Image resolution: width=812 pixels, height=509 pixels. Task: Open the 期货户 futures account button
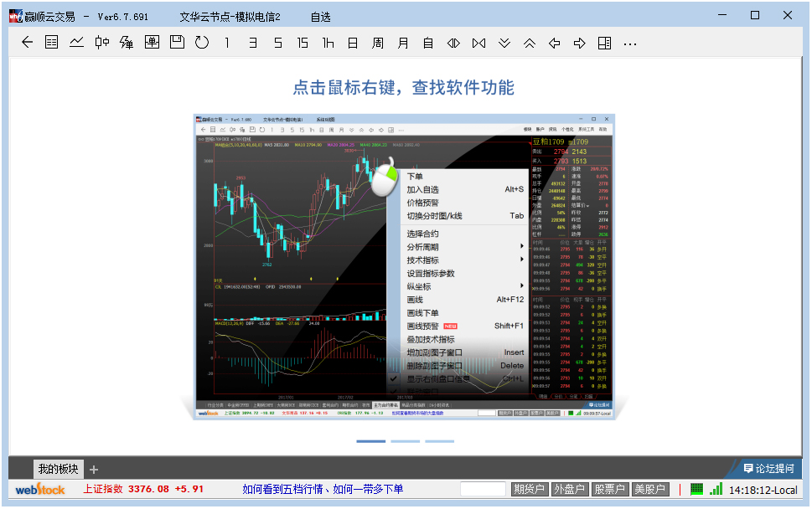[530, 489]
